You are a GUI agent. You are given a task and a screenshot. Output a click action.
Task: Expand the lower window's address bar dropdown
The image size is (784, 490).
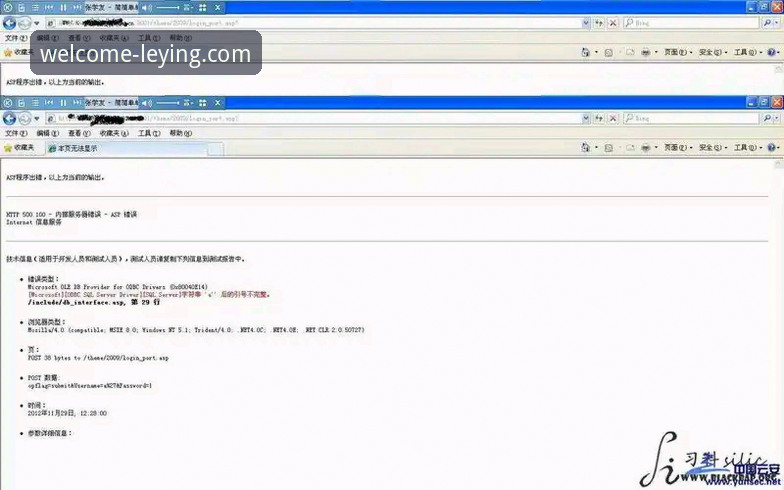[586, 118]
